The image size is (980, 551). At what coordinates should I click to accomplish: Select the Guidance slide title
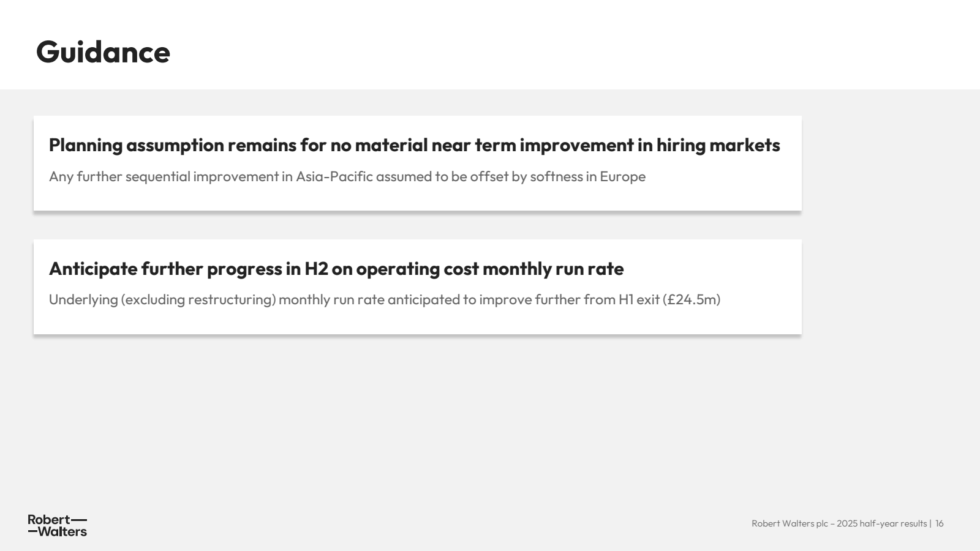pos(103,52)
